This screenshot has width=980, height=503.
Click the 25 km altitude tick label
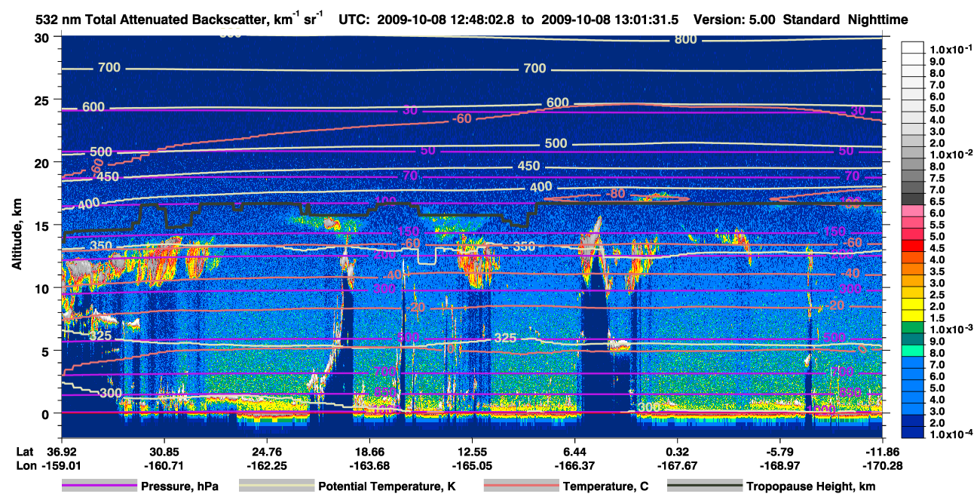pos(42,100)
